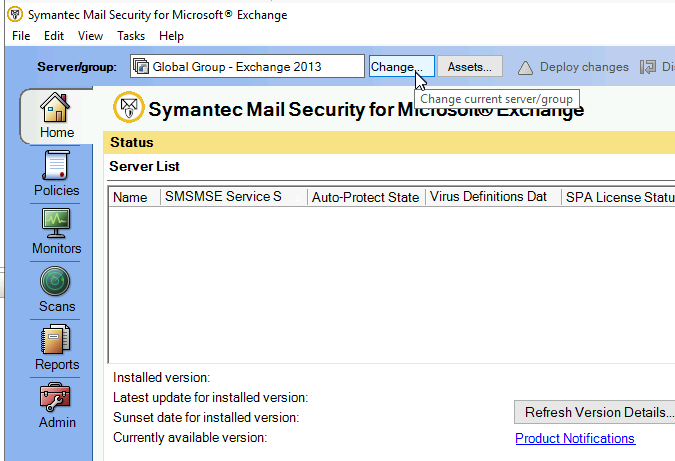Click the Deploy changes triangle icon
Viewport: 675px width, 461px height.
[525, 68]
